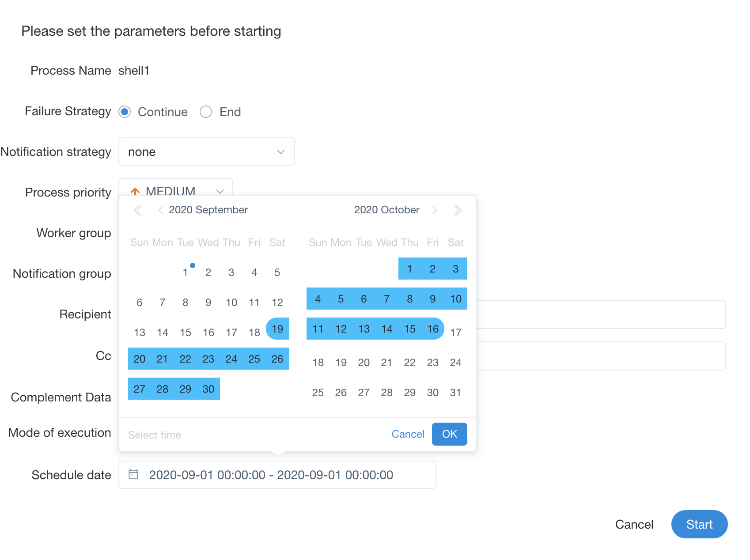
Task: Choose October 31 in the calendar
Action: [x=455, y=393]
